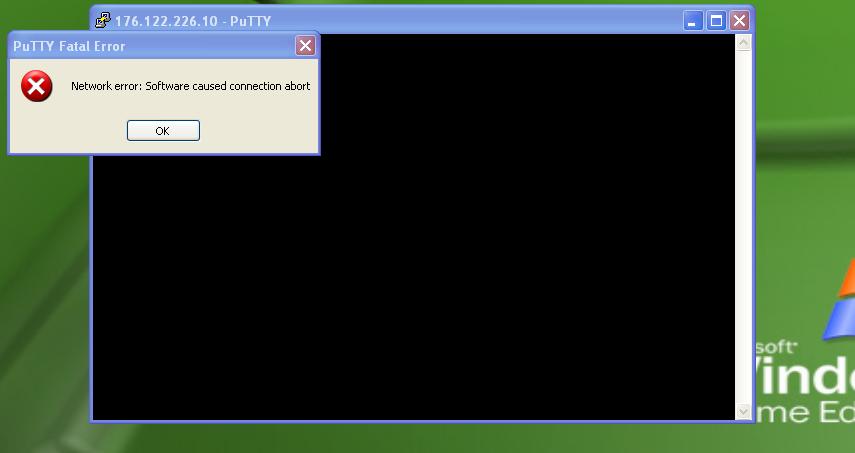Close the PuTTY Fatal Error dialog
This screenshot has width=855, height=453.
point(305,46)
